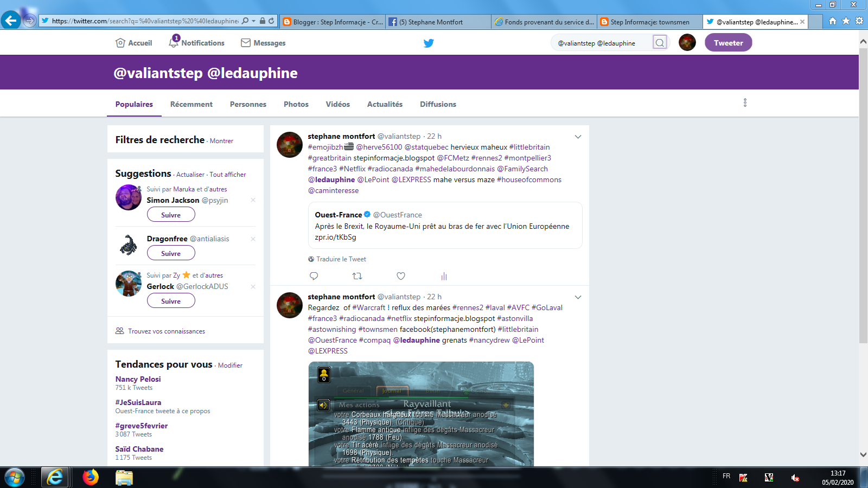
Task: Follow Gerlock with Suivre button
Action: click(x=171, y=301)
